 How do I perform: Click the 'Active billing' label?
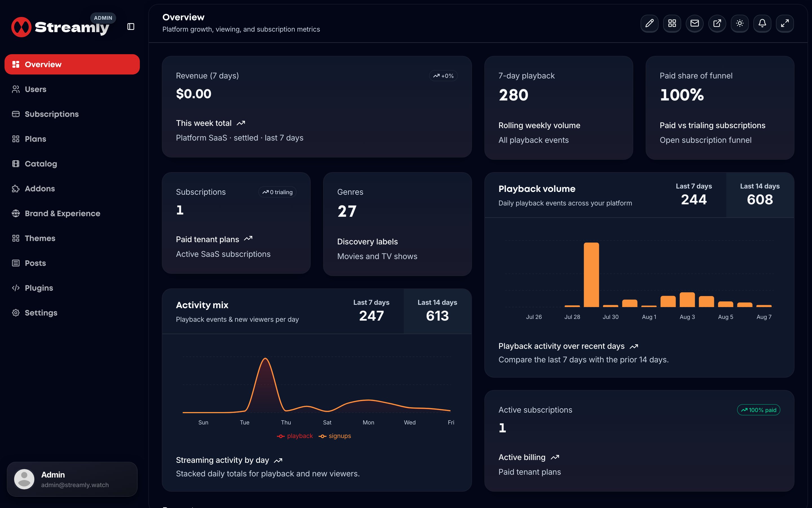point(522,457)
